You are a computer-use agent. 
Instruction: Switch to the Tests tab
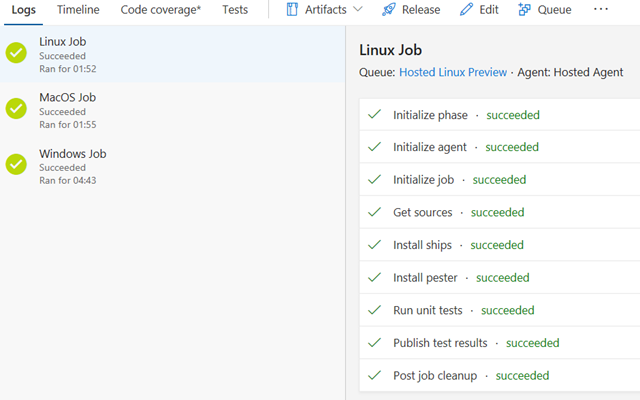click(x=235, y=10)
